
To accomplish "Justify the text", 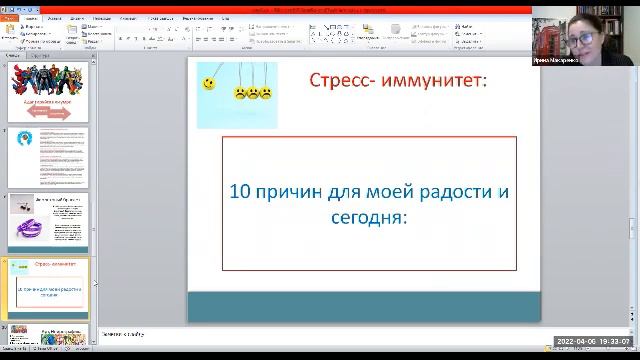I will click(222, 39).
